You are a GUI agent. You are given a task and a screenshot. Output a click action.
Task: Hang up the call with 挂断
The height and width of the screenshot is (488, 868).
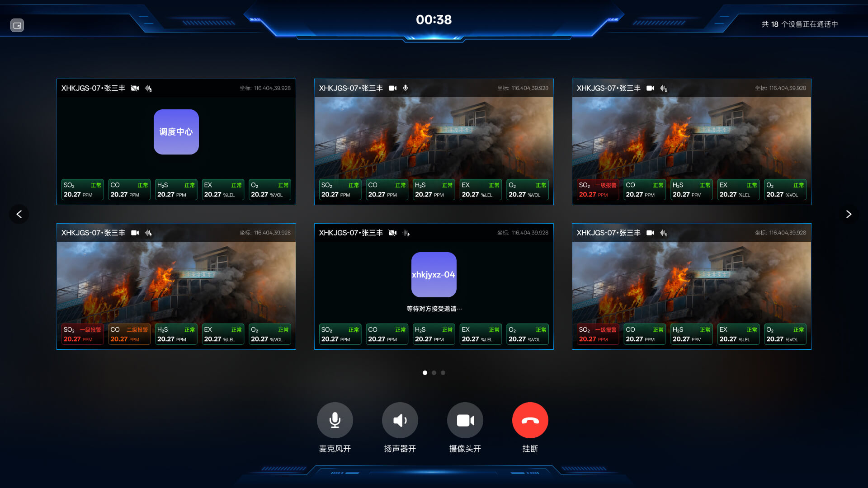point(530,420)
